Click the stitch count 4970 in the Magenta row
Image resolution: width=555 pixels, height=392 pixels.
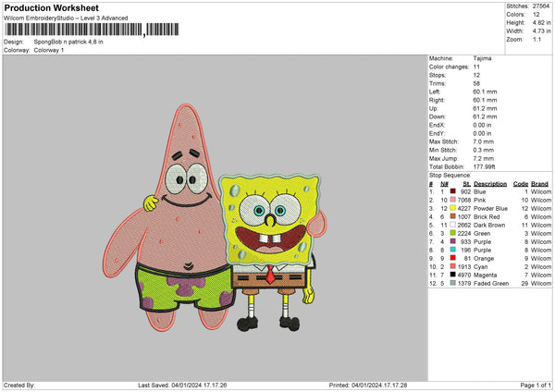click(464, 275)
